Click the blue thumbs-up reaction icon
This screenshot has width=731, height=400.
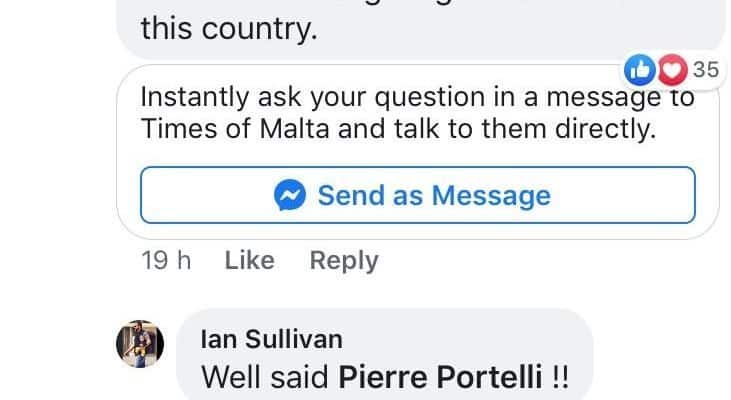[637, 68]
